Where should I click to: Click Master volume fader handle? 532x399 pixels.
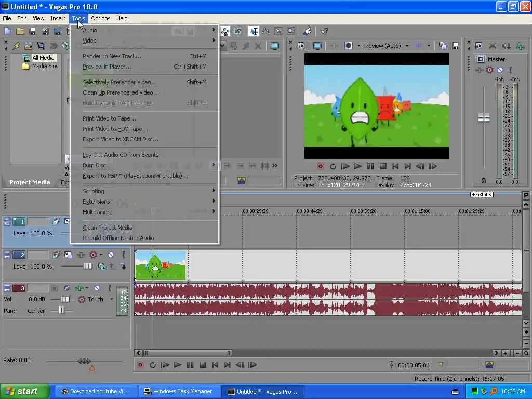484,117
